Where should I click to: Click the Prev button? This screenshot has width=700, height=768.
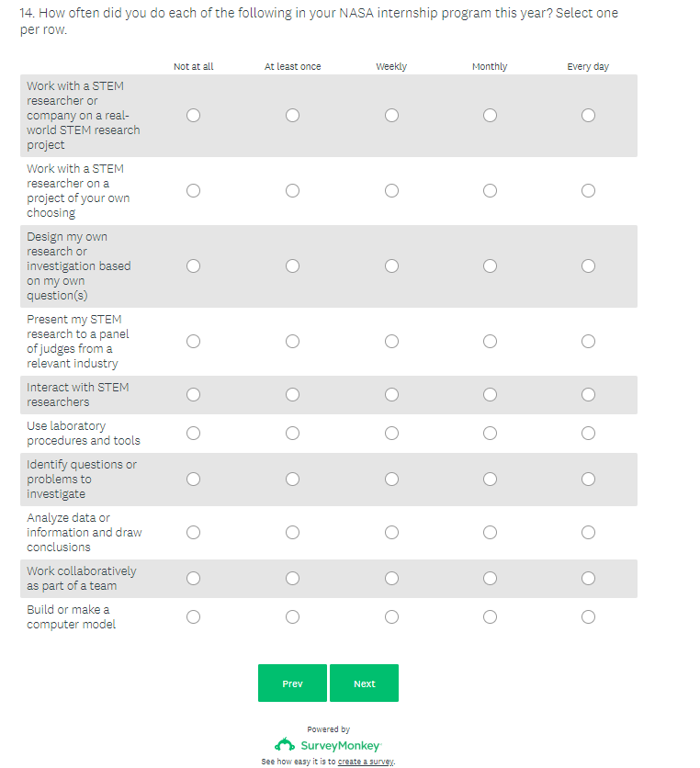click(x=292, y=683)
